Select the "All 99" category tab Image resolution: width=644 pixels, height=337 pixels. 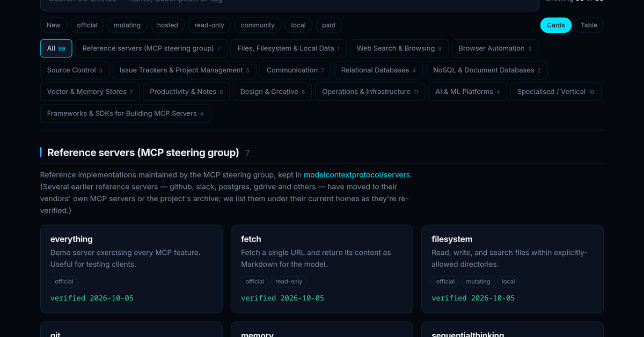56,48
